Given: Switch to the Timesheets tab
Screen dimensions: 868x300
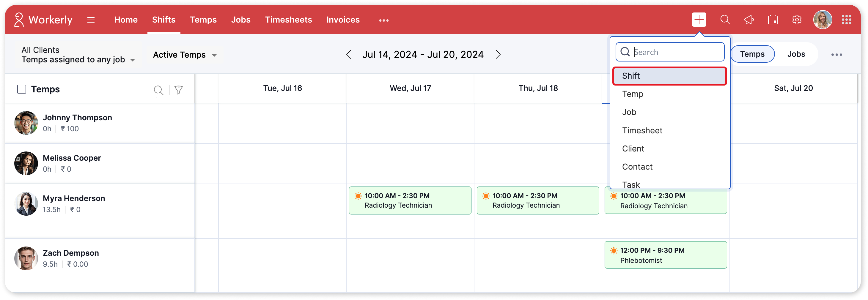Looking at the screenshot, I should (288, 20).
